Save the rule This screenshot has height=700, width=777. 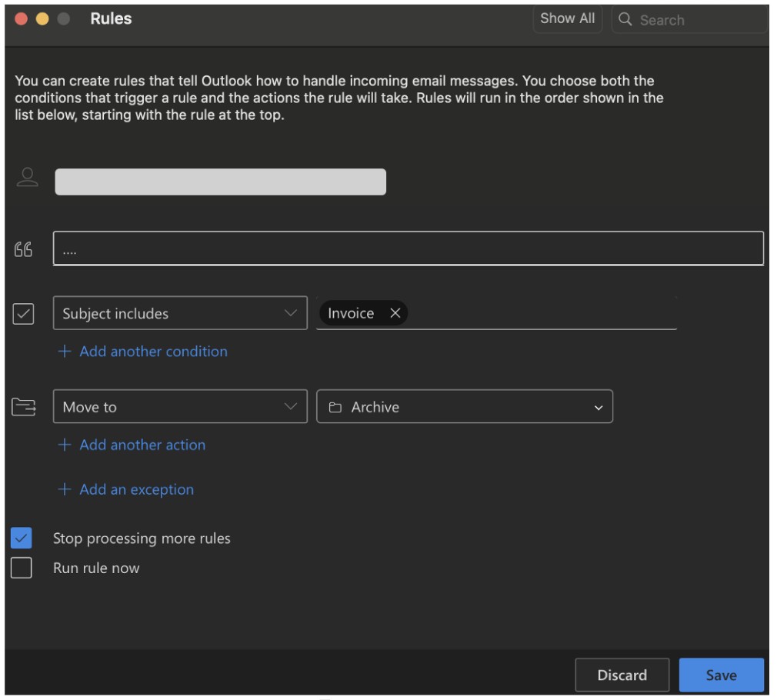click(721, 675)
